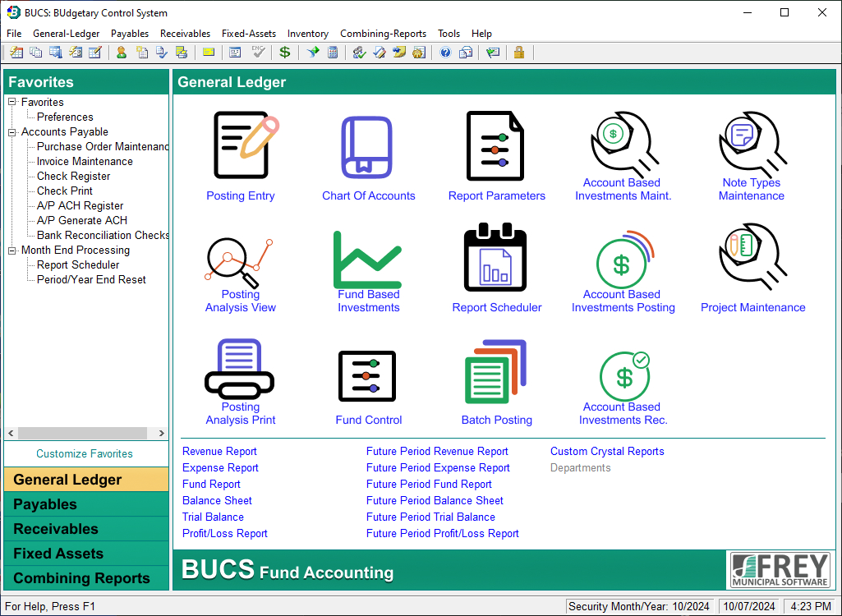Screen dimensions: 842x616
Task: Open Account Based Investments Rec. icon
Action: click(x=624, y=376)
